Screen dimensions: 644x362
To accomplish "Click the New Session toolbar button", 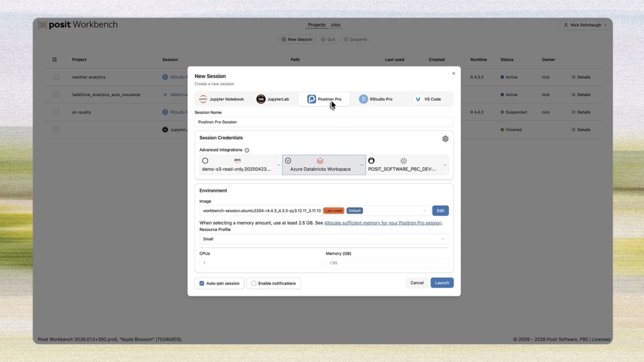I will point(297,40).
